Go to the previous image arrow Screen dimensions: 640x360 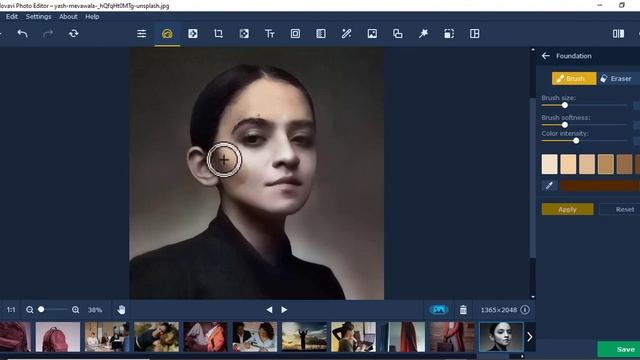click(x=269, y=310)
